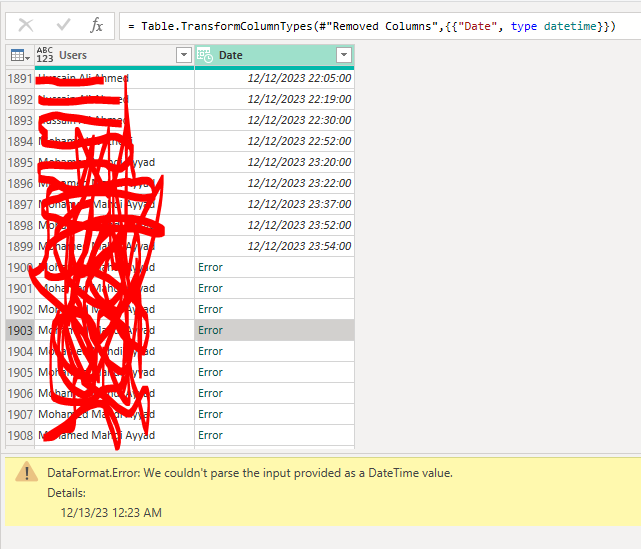Screen dimensions: 641x549
Task: Select row number 1901
Action: (20, 289)
